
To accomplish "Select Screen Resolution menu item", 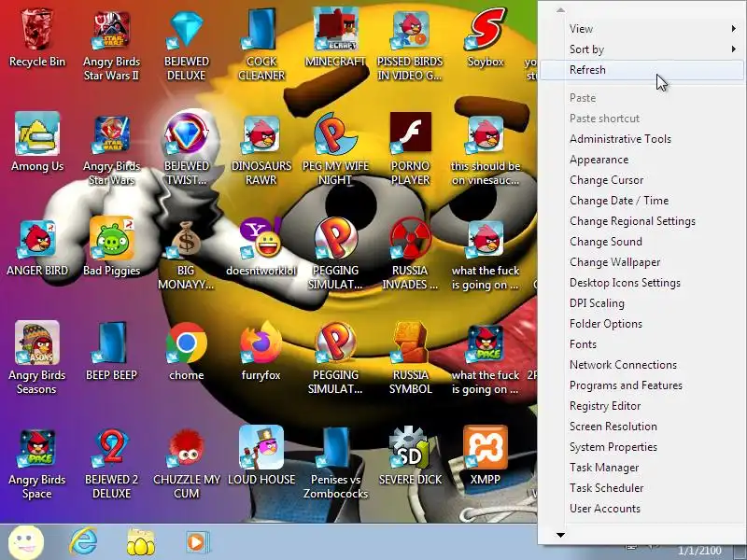I will [642, 426].
